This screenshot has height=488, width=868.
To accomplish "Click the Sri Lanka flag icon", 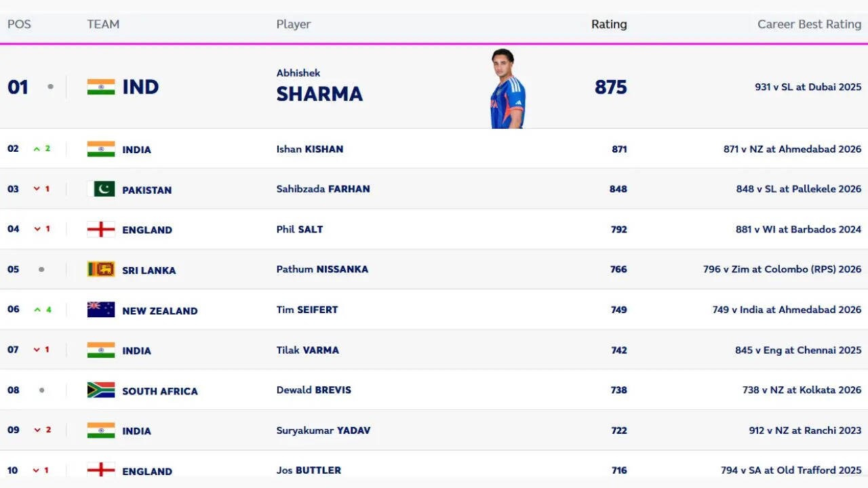I will pos(100,269).
